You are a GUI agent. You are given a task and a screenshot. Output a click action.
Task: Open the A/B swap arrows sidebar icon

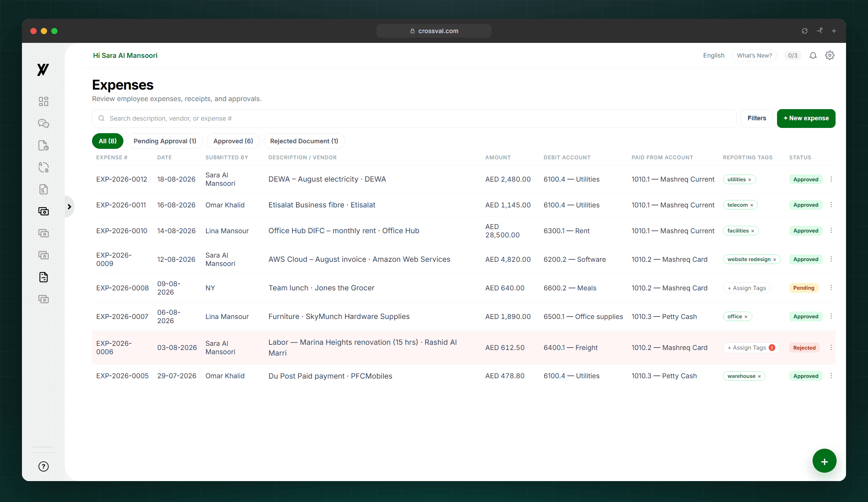[44, 167]
